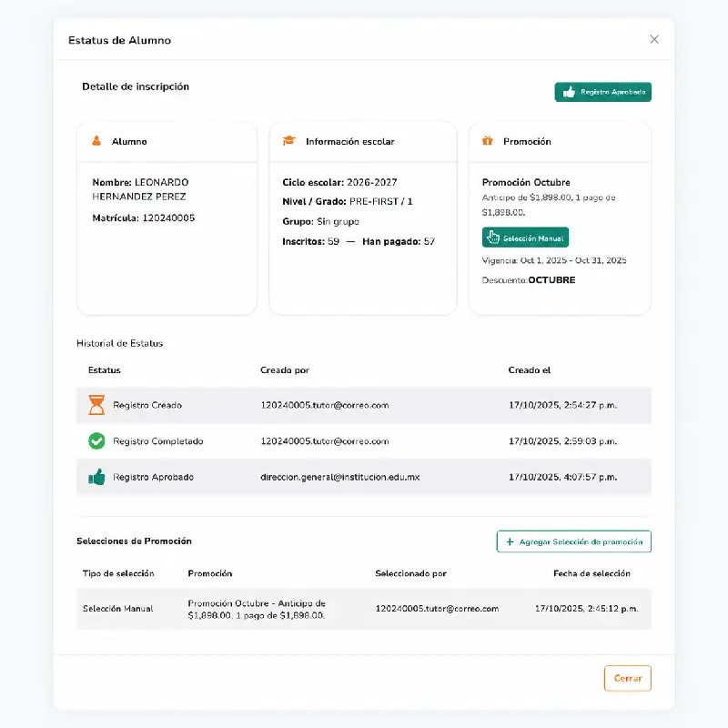
Task: Click the graduation cap icon beside Información escolar
Action: (x=289, y=141)
